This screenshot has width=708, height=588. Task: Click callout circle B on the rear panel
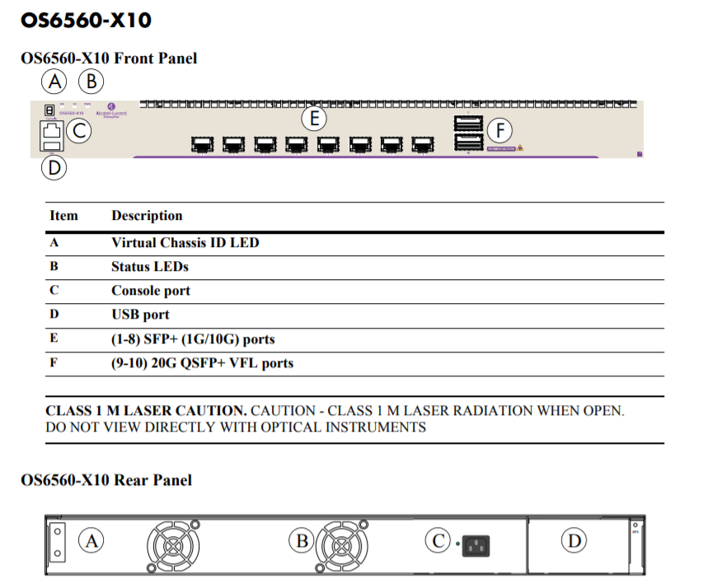(x=302, y=540)
